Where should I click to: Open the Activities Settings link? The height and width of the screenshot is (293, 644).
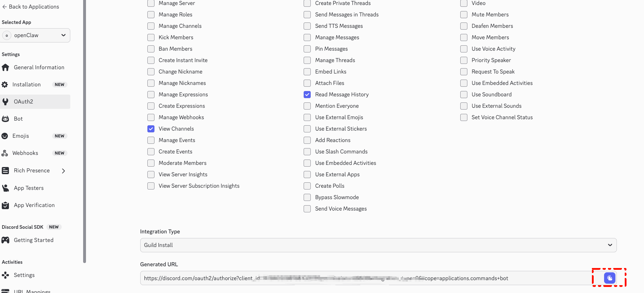24,275
